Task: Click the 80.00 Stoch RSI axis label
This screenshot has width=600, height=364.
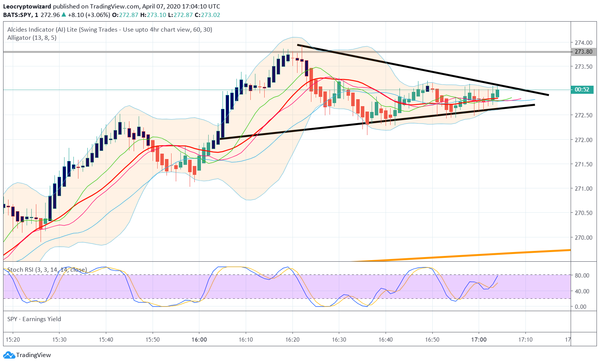Action: point(582,275)
